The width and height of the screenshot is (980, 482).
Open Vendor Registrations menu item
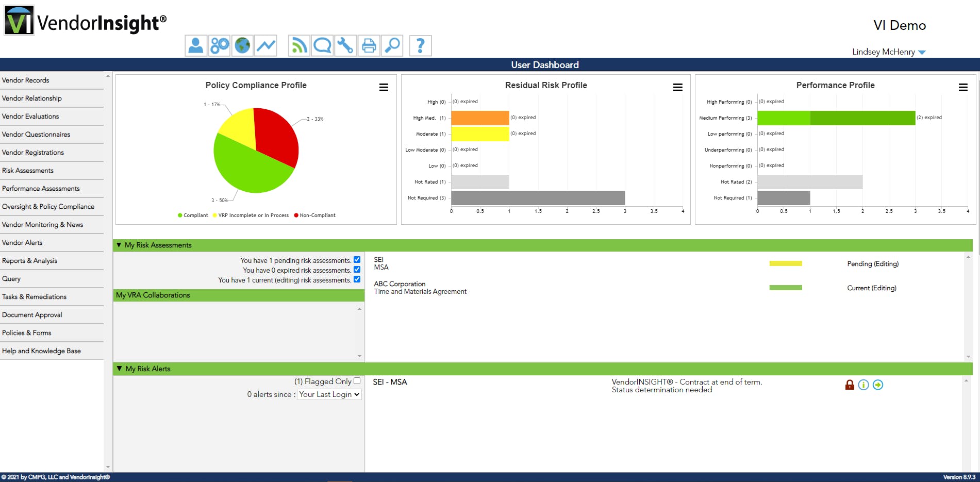(x=52, y=153)
